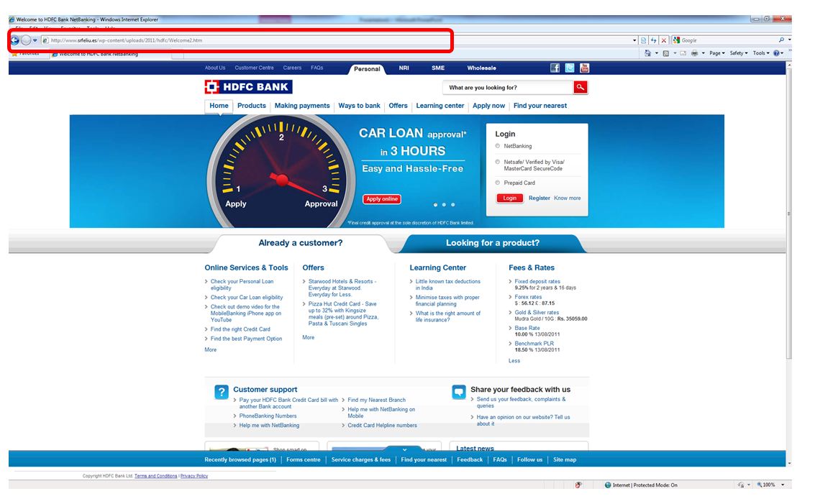
Task: Click the RSS feeds icon
Action: pyautogui.click(x=666, y=53)
